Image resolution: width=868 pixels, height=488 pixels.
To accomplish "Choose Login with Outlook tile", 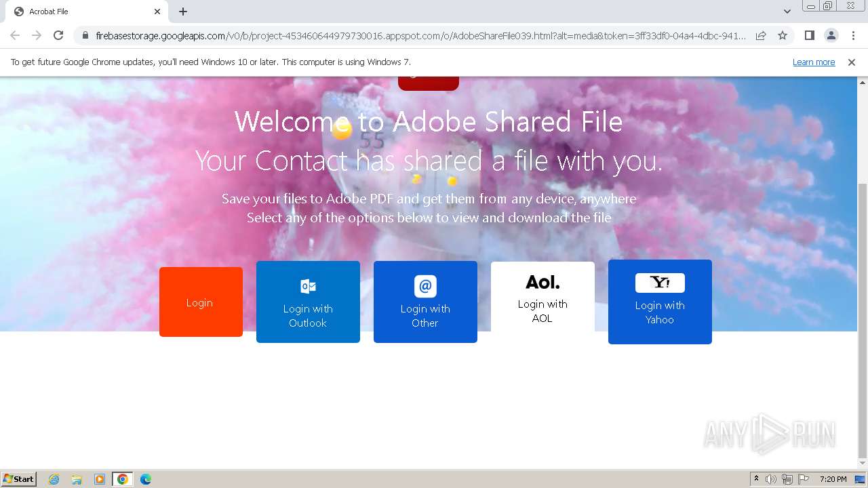I will coord(308,302).
